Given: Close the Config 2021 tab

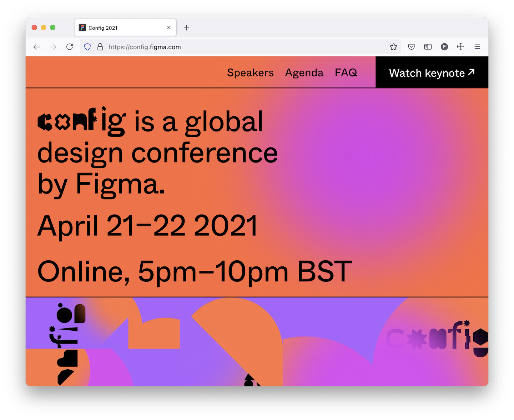Looking at the screenshot, I should click(x=169, y=27).
